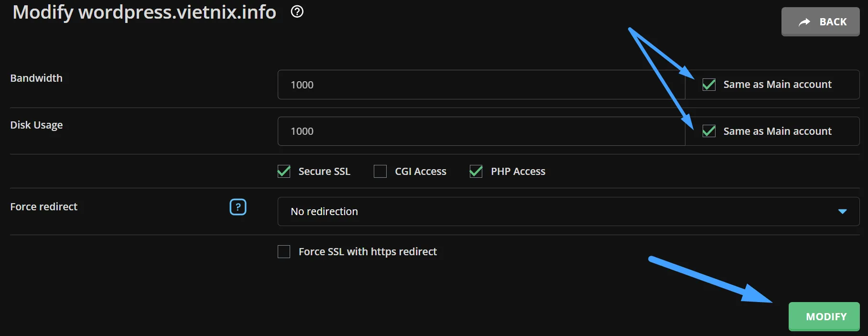This screenshot has height=336, width=868.
Task: Click the PHP Access label text
Action: click(x=518, y=171)
